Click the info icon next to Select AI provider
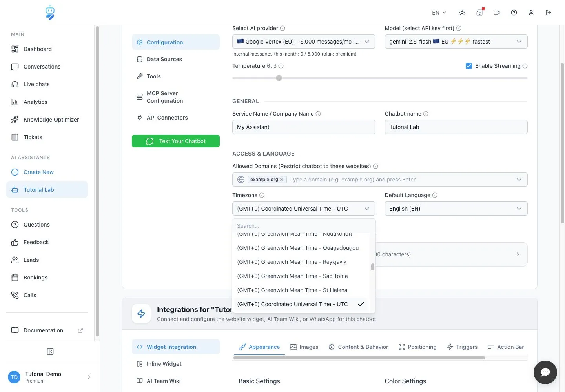The width and height of the screenshot is (565, 392). (x=282, y=28)
